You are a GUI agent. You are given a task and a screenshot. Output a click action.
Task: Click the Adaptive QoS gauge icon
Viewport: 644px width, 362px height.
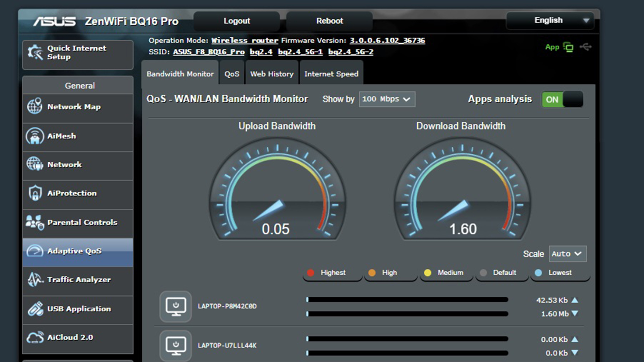(34, 251)
